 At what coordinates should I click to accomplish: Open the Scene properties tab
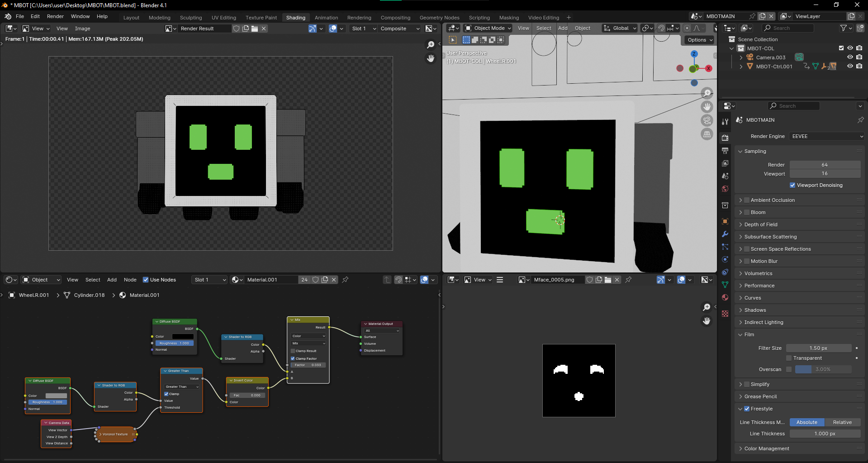tap(725, 176)
